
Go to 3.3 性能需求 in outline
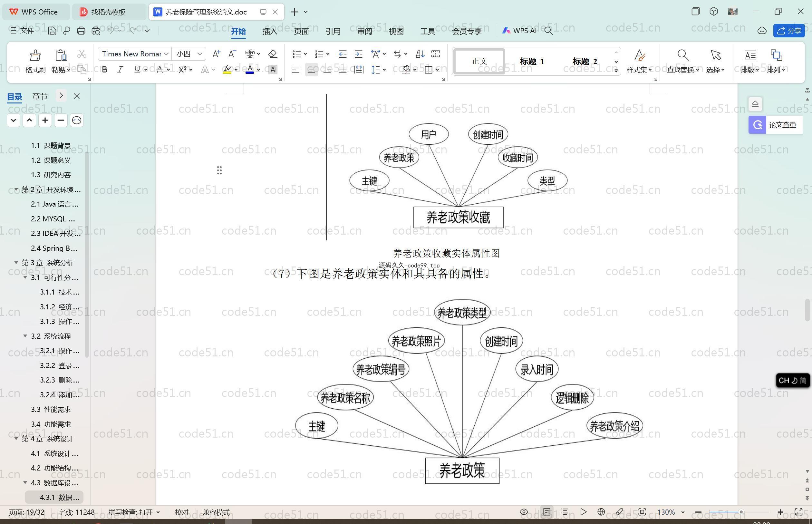[x=51, y=409]
